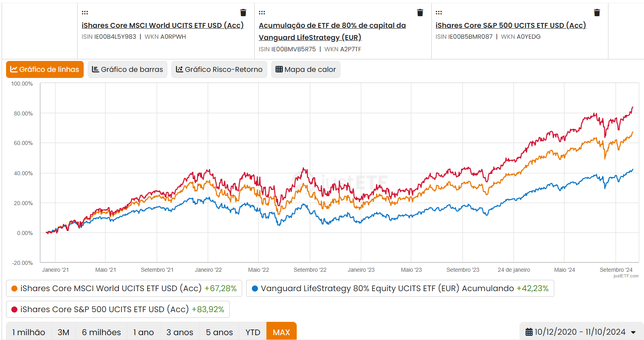This screenshot has width=644, height=340.
Task: Toggle MSCI World series in chart legend
Action: [x=124, y=288]
